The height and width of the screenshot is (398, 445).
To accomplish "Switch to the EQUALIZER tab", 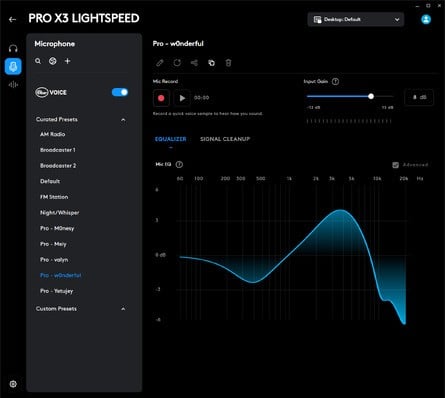I will (170, 139).
